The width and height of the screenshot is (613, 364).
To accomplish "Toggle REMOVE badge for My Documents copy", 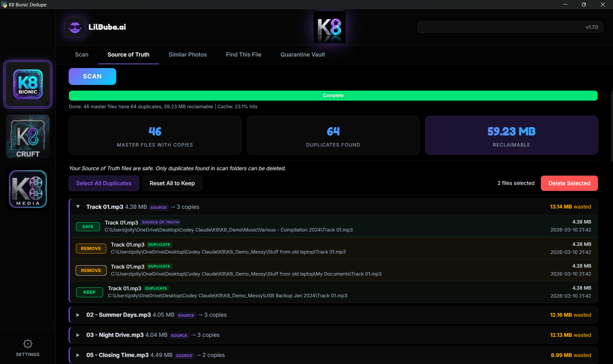I will 91,270.
